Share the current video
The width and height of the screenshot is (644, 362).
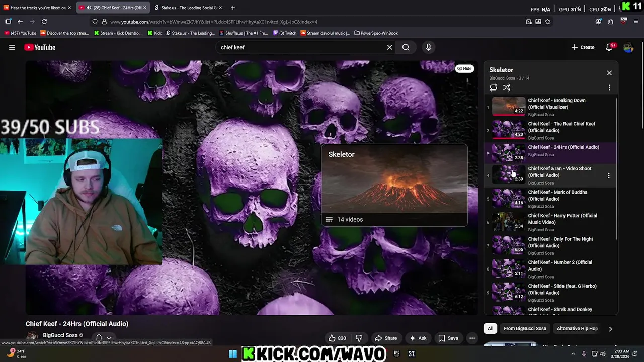pos(386,338)
